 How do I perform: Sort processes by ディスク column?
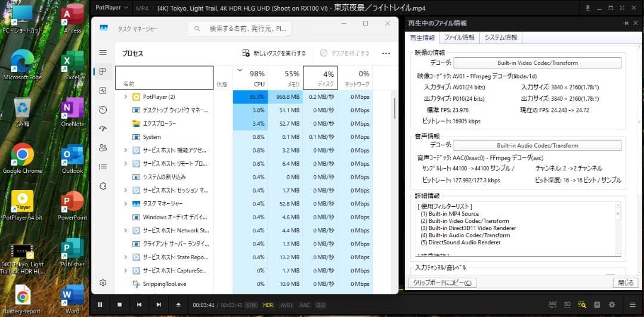pos(320,77)
